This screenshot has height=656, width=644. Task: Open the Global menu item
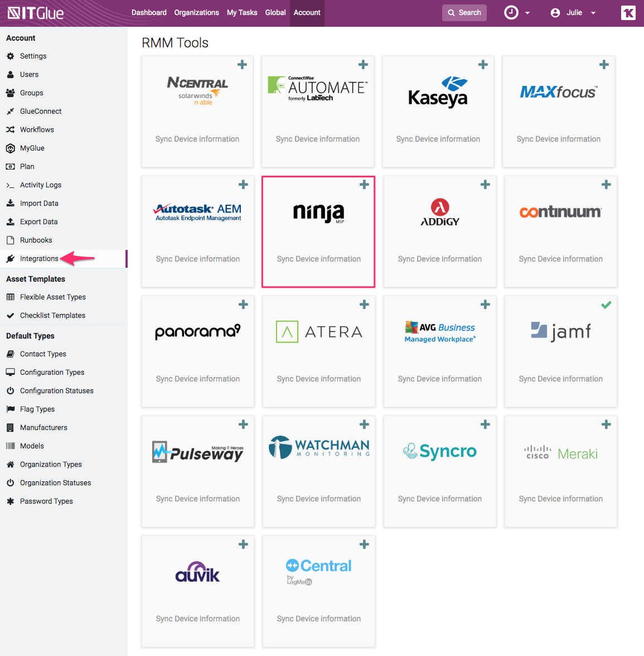click(x=275, y=12)
